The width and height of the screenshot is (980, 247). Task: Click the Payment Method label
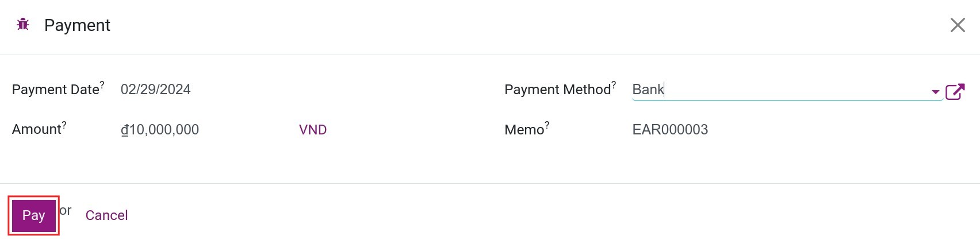(x=557, y=90)
